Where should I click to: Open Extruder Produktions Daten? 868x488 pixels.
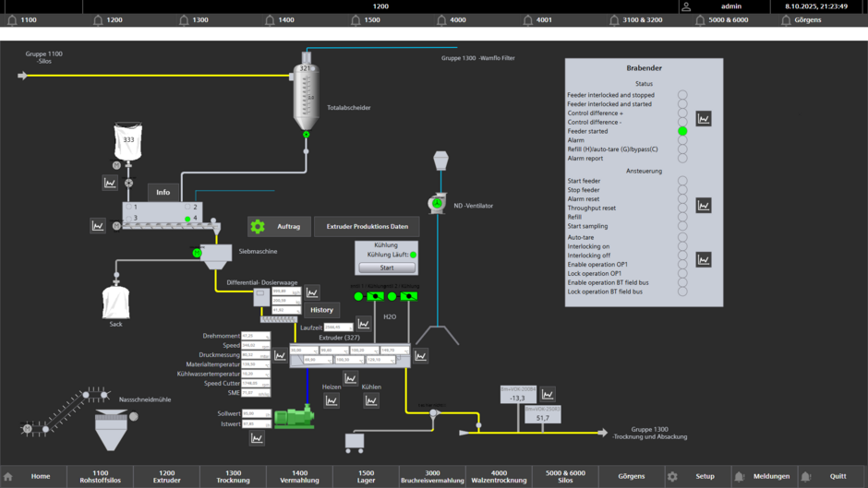[367, 226]
